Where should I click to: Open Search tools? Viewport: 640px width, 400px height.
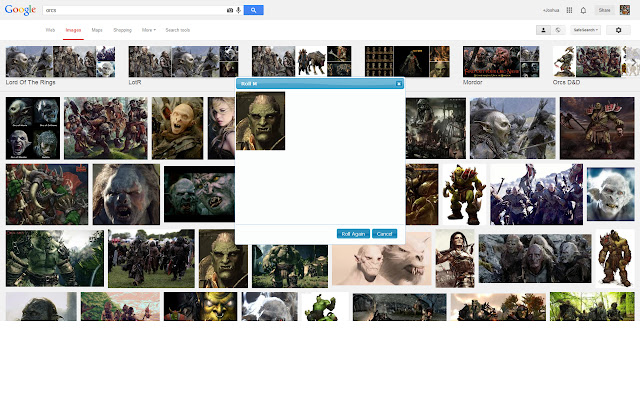[178, 30]
